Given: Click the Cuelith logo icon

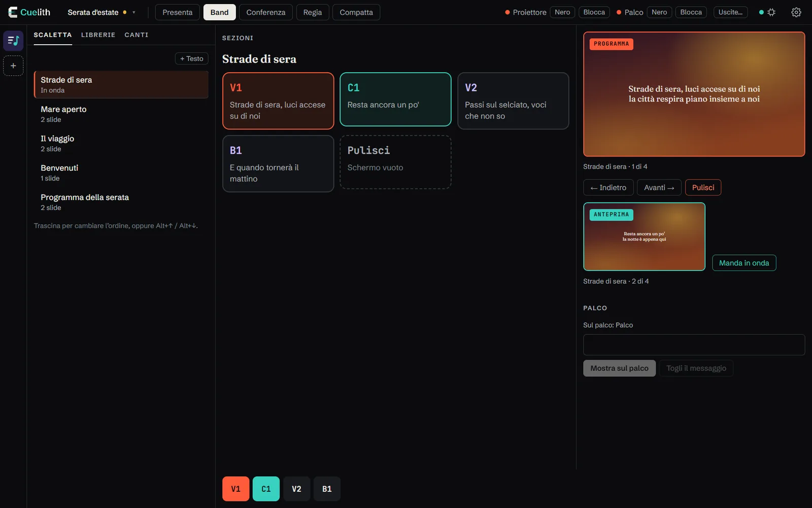Looking at the screenshot, I should pos(13,12).
